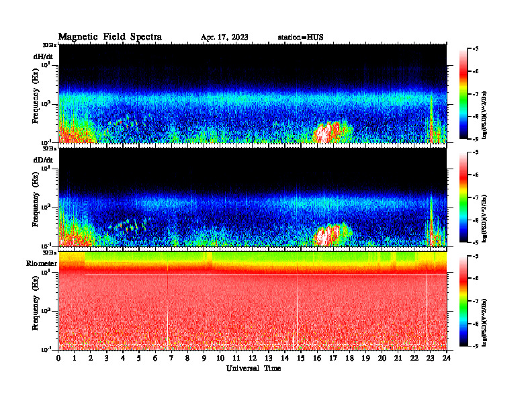Click hour "9" on the Universal Time axis

(204, 359)
